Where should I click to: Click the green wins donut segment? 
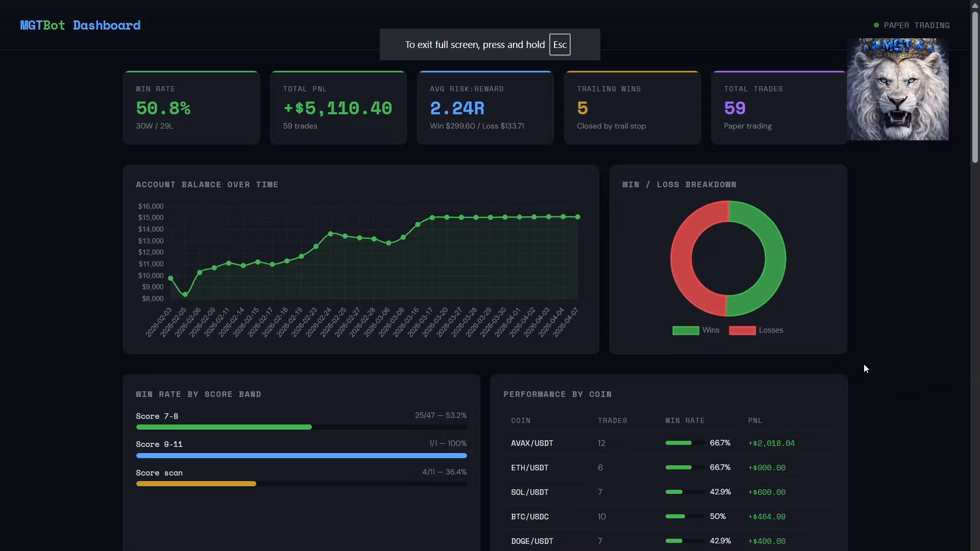pos(774,259)
